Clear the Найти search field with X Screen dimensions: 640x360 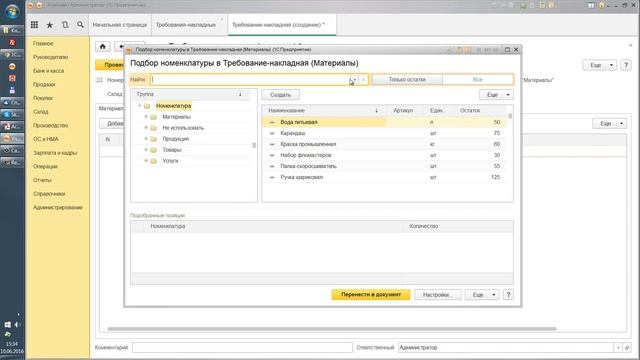click(x=363, y=80)
